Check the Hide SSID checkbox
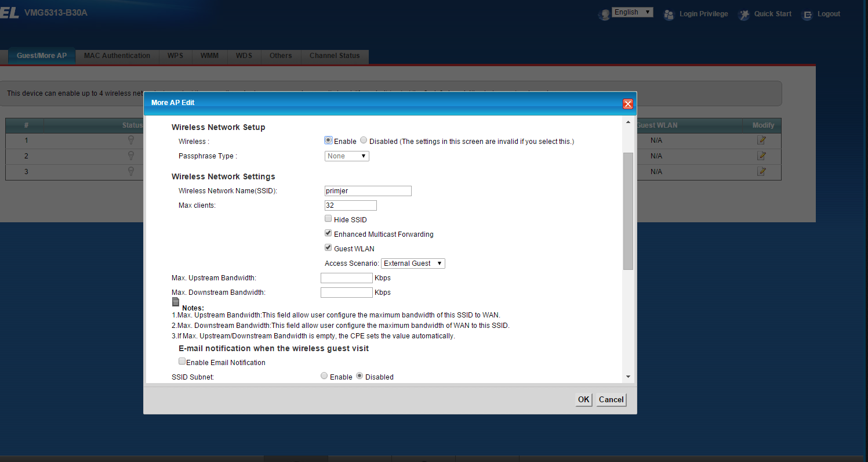This screenshot has height=462, width=868. [x=328, y=219]
